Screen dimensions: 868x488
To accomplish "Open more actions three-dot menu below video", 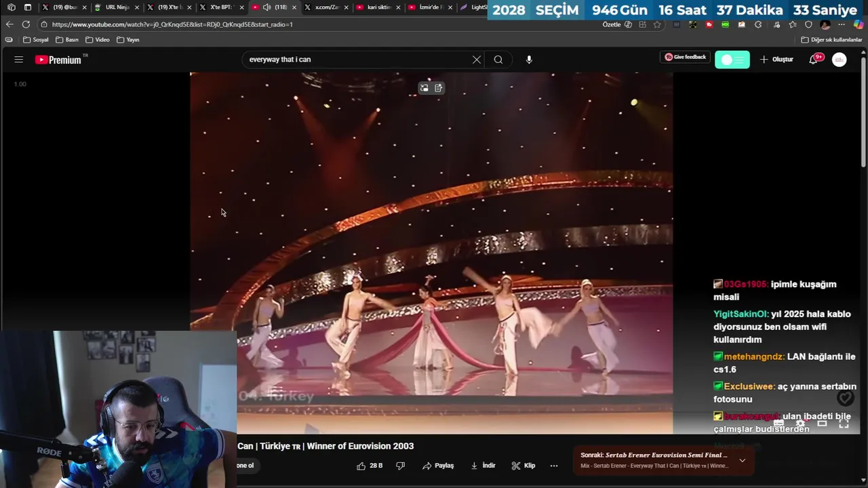I will pos(554,466).
